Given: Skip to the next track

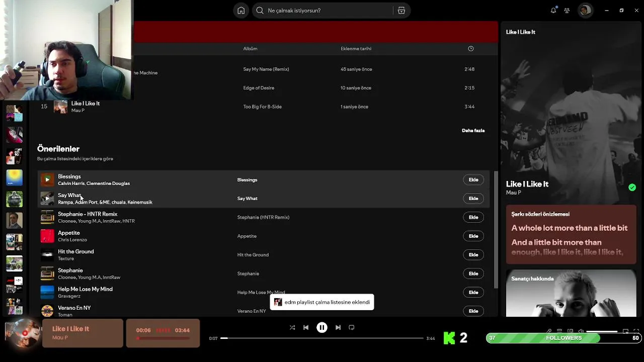Looking at the screenshot, I should (338, 327).
